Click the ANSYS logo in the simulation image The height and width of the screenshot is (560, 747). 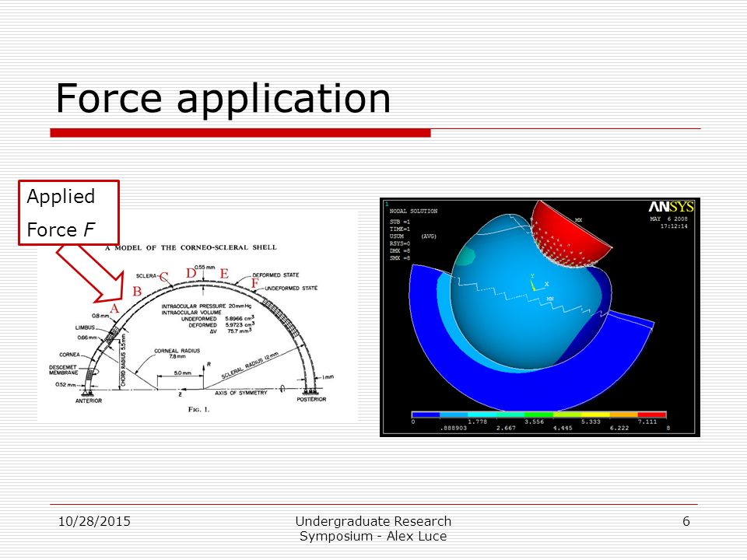click(672, 207)
